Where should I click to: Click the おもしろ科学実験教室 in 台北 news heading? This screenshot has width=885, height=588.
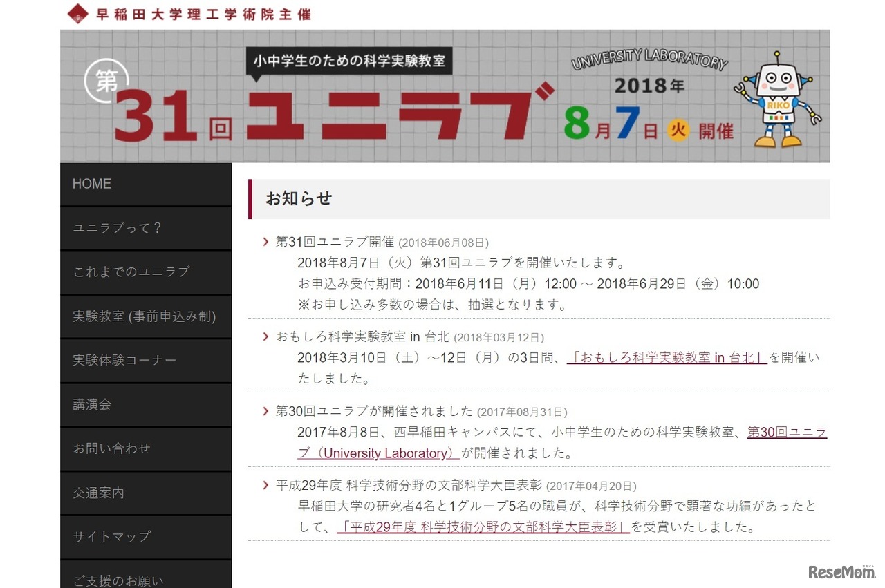point(362,336)
